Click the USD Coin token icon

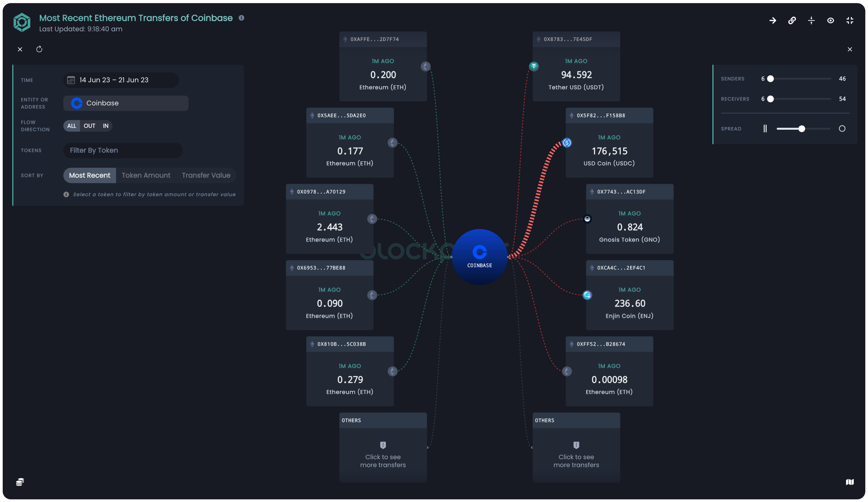567,143
